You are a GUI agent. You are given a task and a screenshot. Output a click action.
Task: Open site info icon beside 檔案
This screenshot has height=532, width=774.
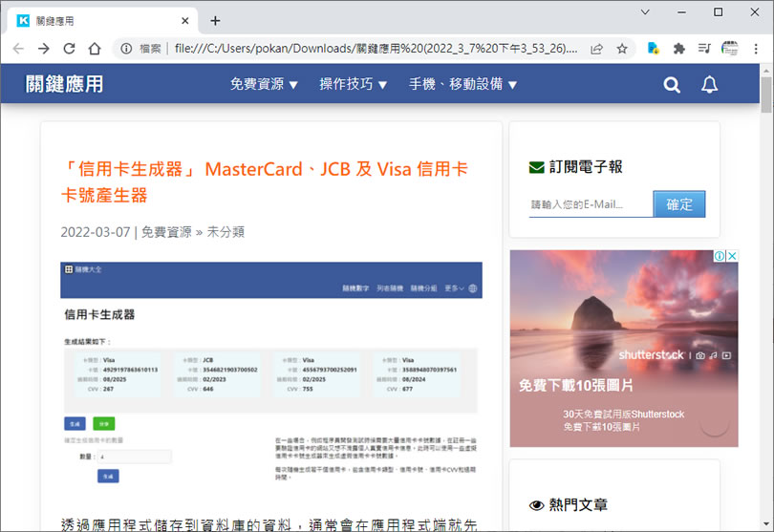[126, 49]
